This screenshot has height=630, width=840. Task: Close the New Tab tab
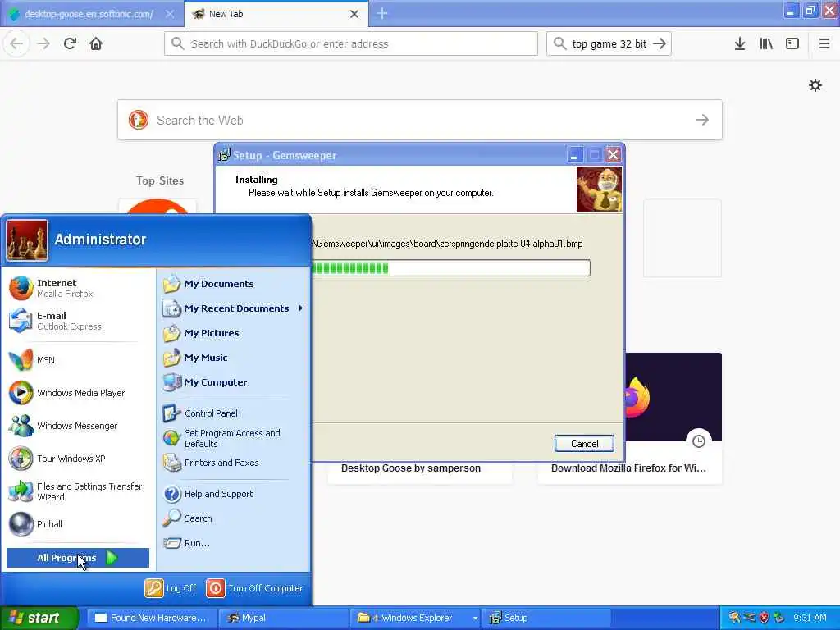354,14
